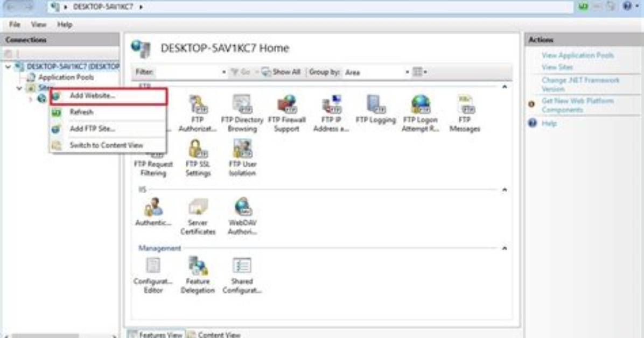Choose Refresh from context menu
The image size is (644, 338).
(x=108, y=112)
